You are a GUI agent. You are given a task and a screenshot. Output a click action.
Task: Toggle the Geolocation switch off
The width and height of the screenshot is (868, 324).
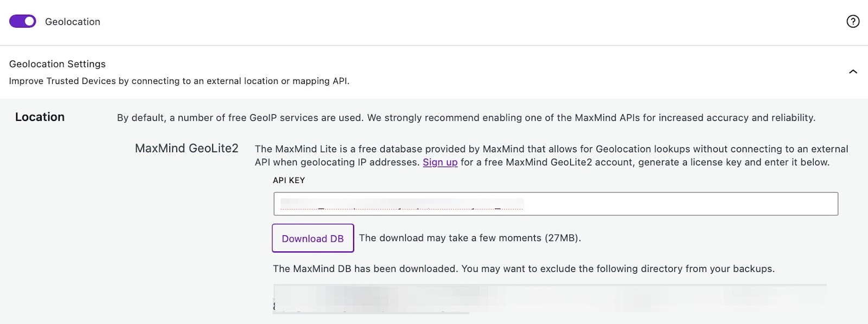pyautogui.click(x=23, y=21)
